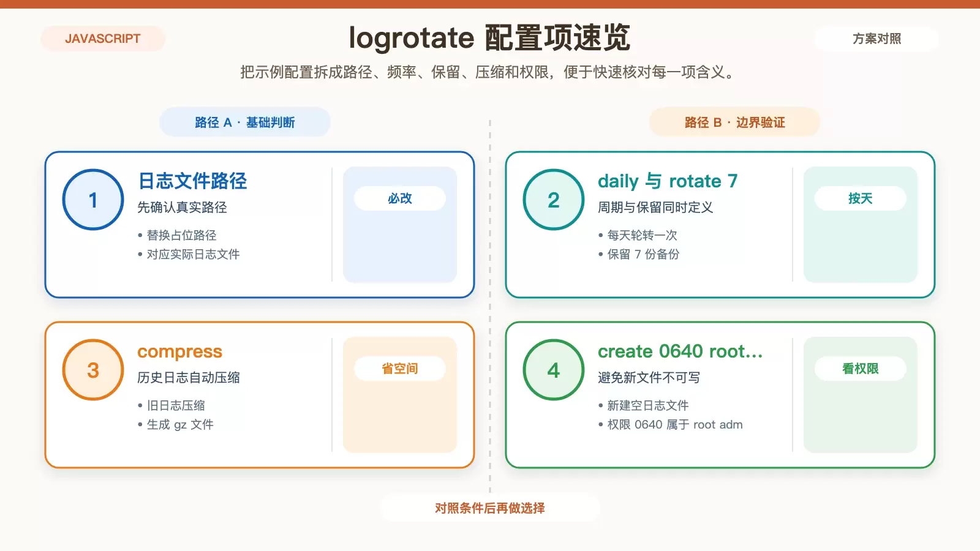Click the number 3 circle badge
Image resolution: width=980 pixels, height=551 pixels.
point(93,370)
